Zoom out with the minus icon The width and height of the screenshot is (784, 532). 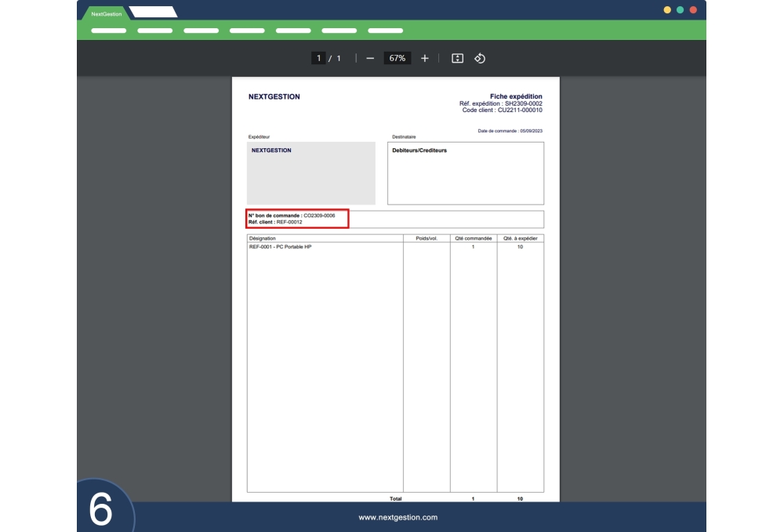(x=368, y=57)
